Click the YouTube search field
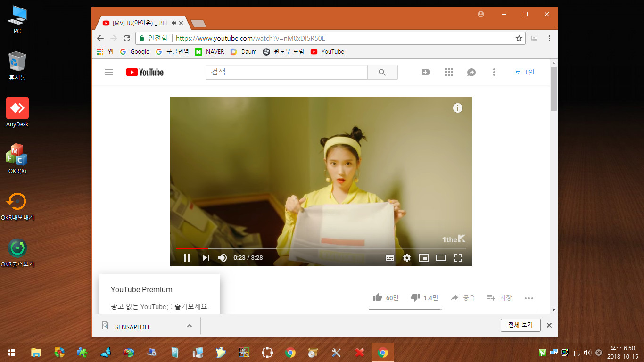This screenshot has width=644, height=362. tap(286, 72)
